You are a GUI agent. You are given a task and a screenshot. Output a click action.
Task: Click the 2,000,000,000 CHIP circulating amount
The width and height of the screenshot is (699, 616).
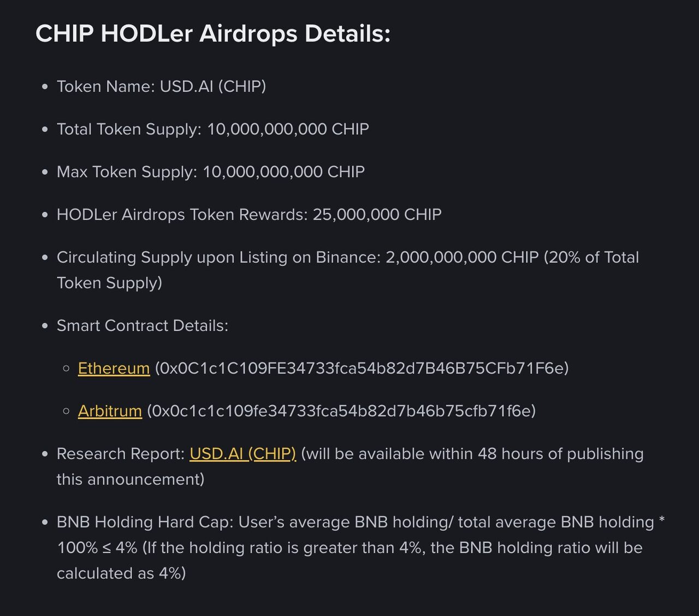point(462,257)
